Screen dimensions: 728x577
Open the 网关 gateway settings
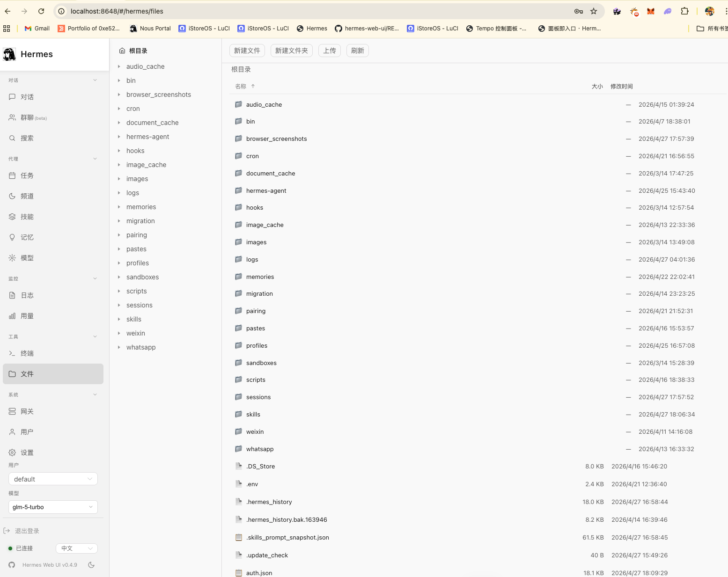26,411
